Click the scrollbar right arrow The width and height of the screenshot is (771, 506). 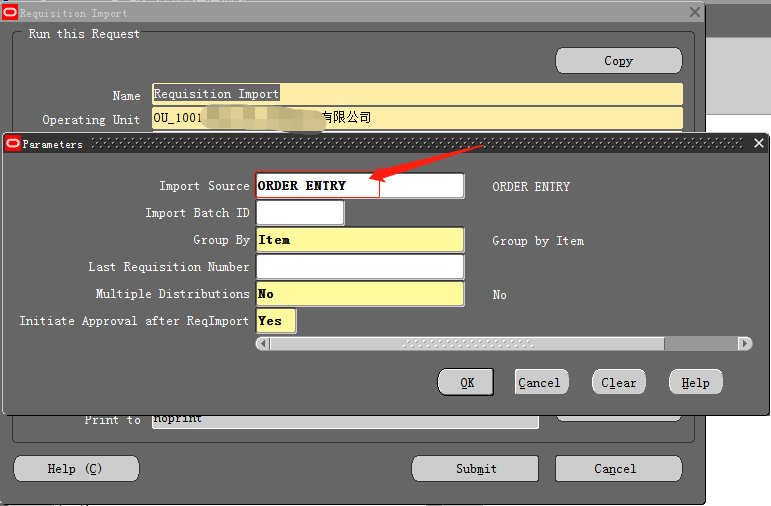745,343
